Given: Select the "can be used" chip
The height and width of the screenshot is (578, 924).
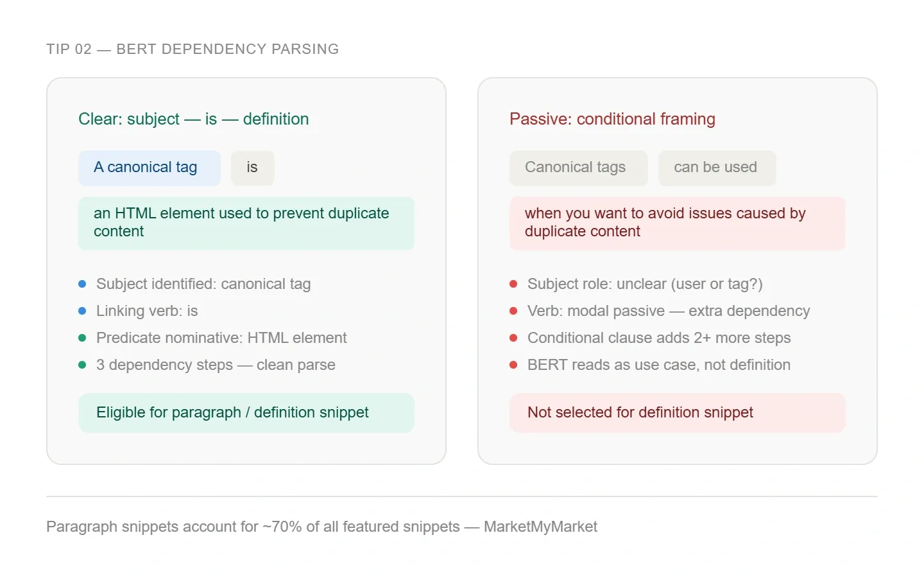Looking at the screenshot, I should click(716, 168).
